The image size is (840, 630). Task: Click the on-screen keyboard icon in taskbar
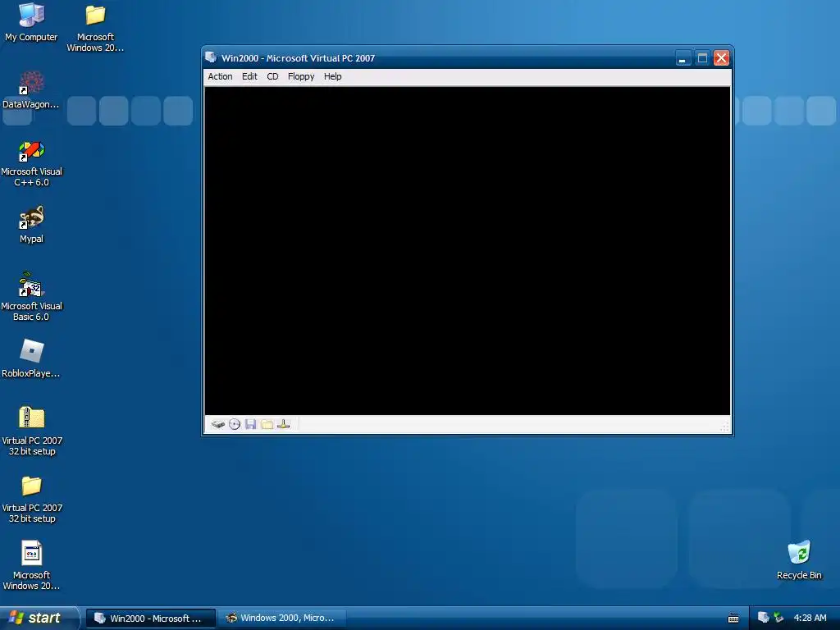(733, 619)
